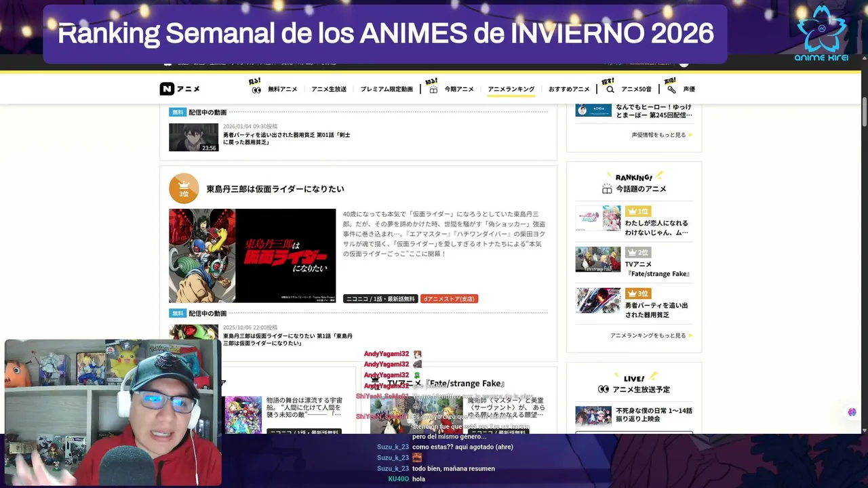
Task: Open episode link 東島丹三郎は仮面ライダーになりたい 第1話
Action: [x=288, y=340]
